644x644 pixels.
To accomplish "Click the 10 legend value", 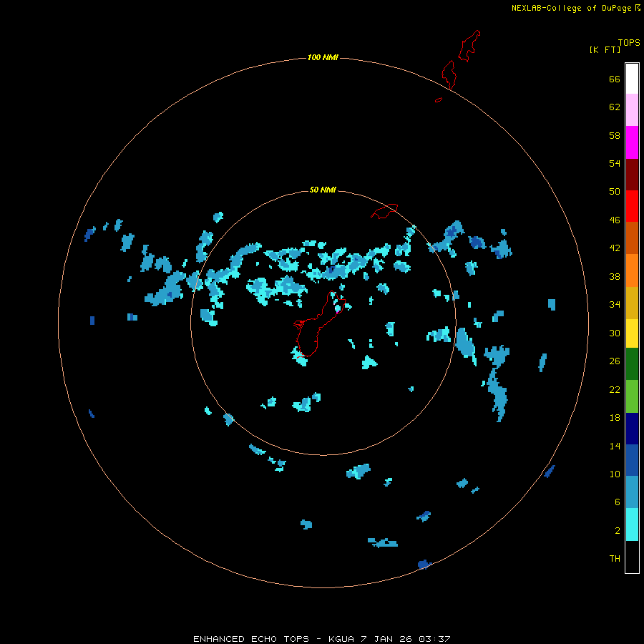I will (x=615, y=474).
